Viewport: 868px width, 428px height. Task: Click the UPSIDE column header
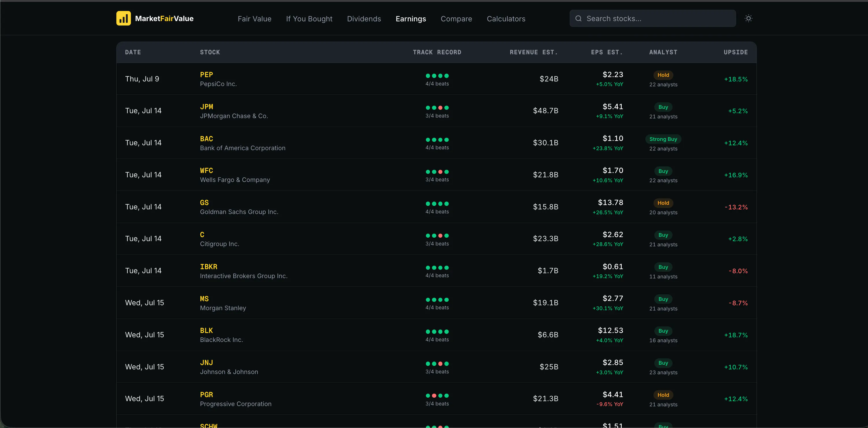[735, 52]
